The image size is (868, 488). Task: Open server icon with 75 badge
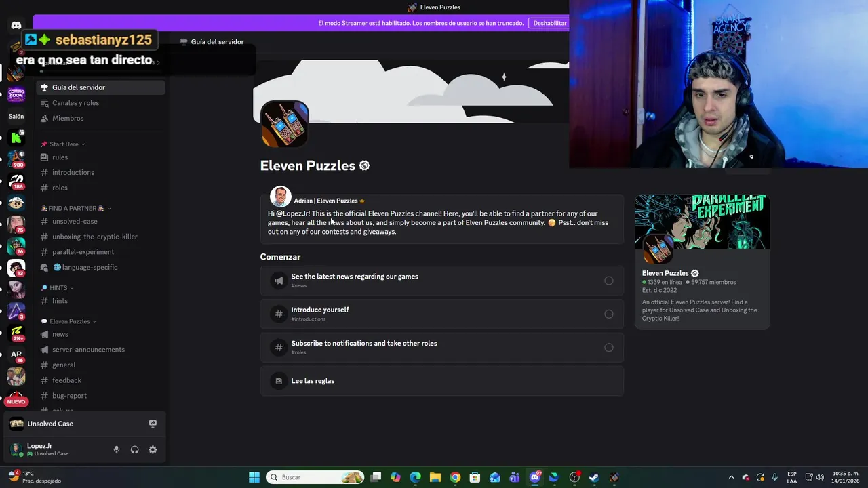(16, 224)
